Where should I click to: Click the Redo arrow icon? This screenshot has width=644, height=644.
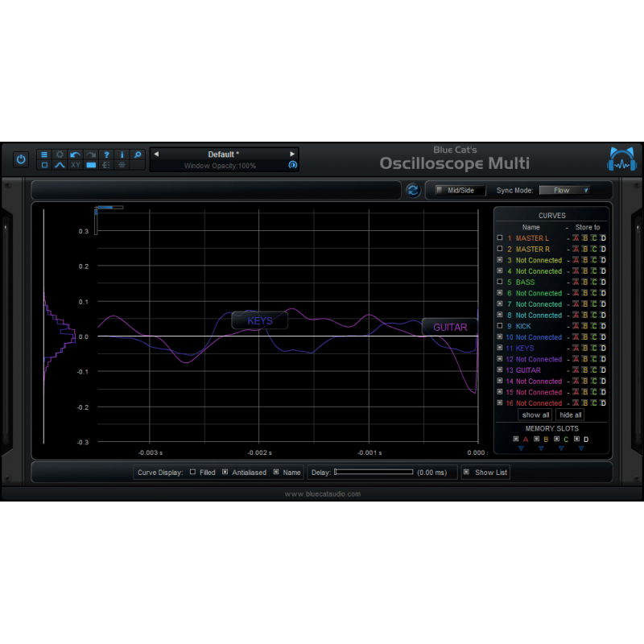(x=90, y=155)
